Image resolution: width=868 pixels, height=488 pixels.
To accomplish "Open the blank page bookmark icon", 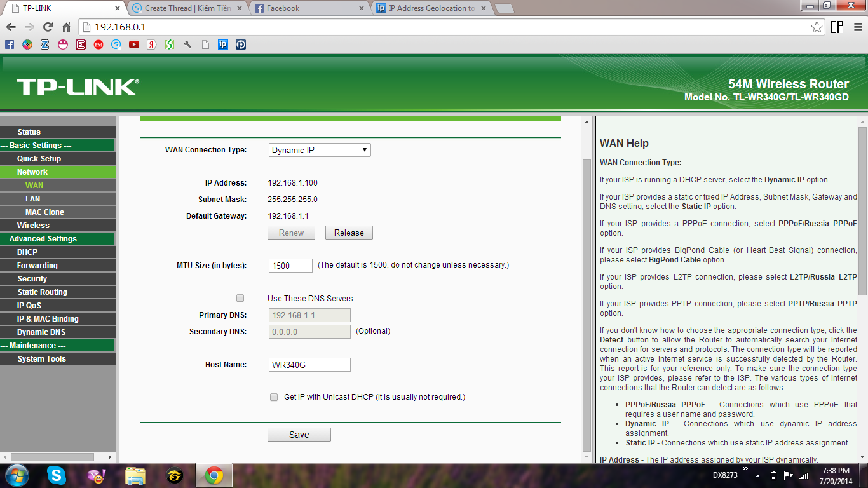I will tap(205, 44).
